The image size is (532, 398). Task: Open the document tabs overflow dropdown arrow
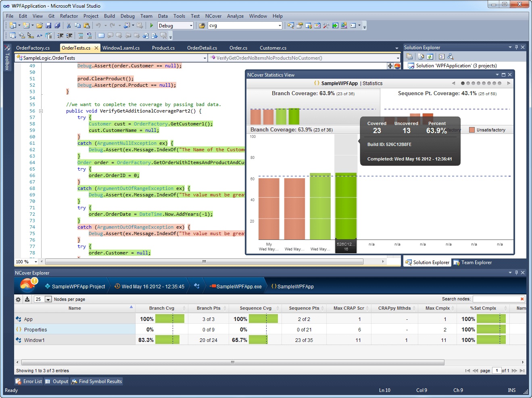[x=397, y=48]
